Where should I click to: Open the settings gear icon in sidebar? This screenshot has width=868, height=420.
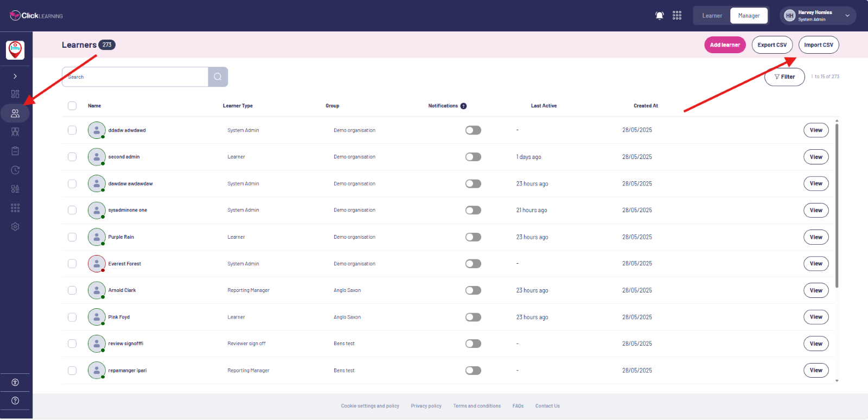(x=15, y=227)
